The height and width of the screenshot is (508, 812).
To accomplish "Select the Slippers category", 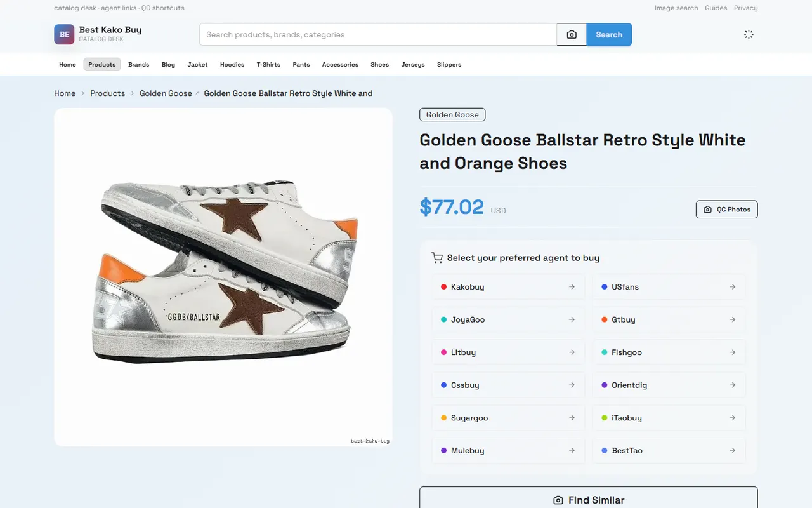I will click(x=449, y=64).
